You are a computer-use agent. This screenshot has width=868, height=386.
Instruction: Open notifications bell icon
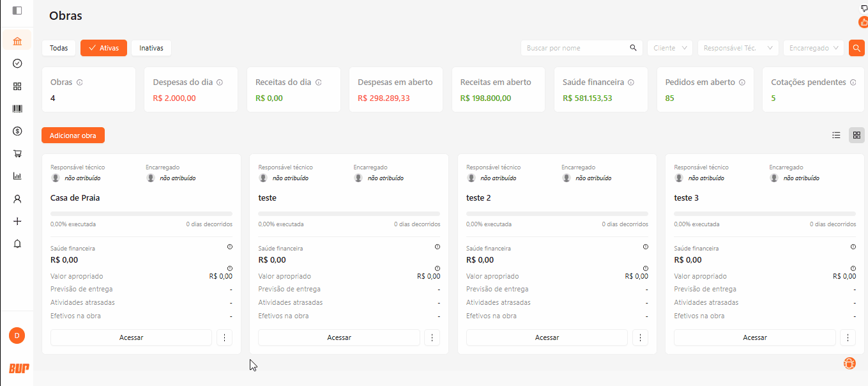click(17, 243)
